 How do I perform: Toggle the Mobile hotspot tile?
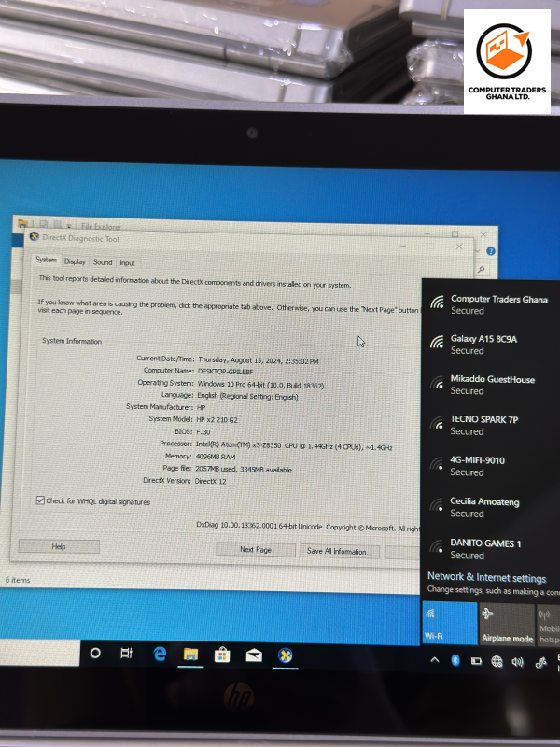(549, 626)
